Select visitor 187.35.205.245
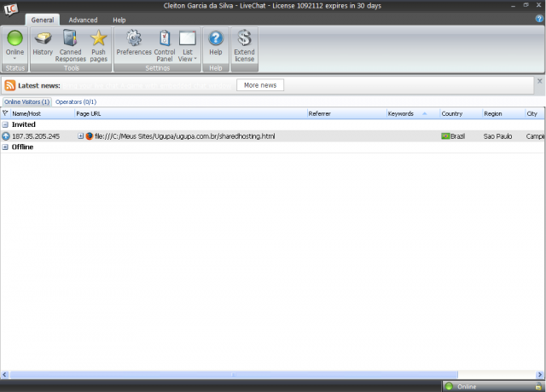 [36, 136]
